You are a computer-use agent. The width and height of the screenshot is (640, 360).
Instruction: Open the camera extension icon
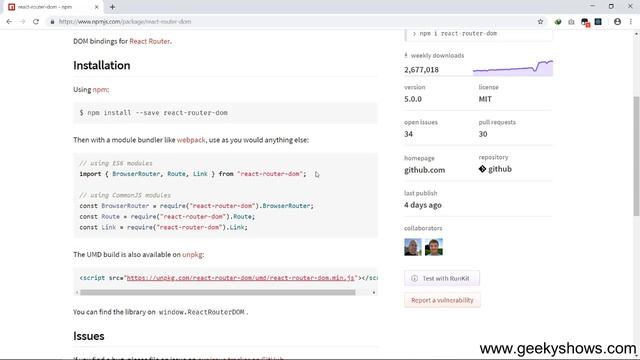click(x=571, y=22)
